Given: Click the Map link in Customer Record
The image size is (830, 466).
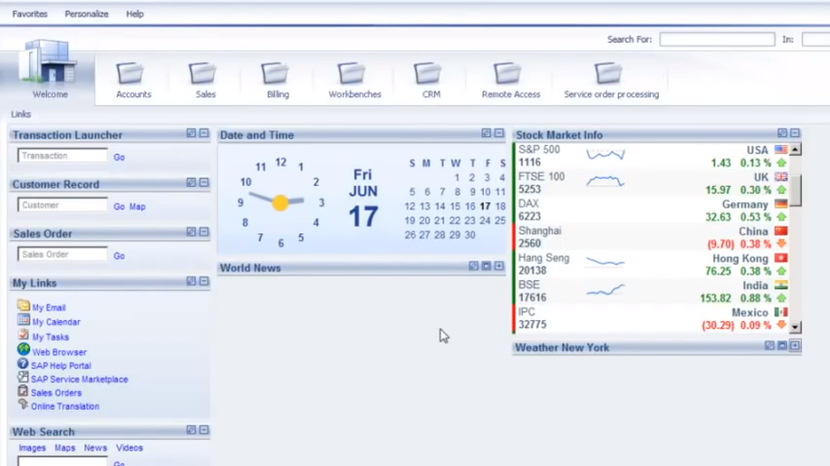Looking at the screenshot, I should (x=137, y=207).
